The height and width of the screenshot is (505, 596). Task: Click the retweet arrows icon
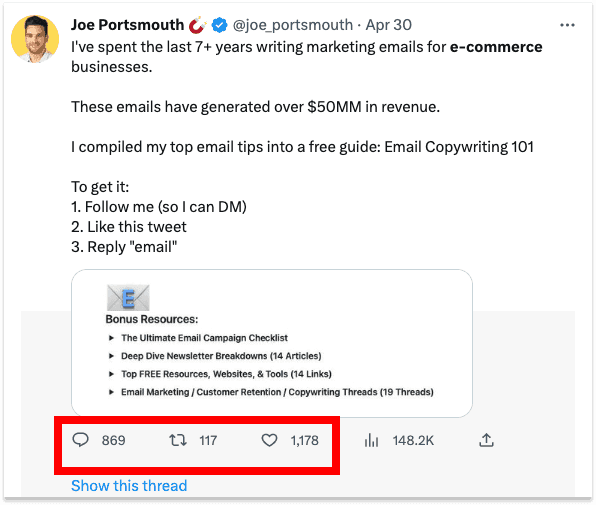point(178,440)
